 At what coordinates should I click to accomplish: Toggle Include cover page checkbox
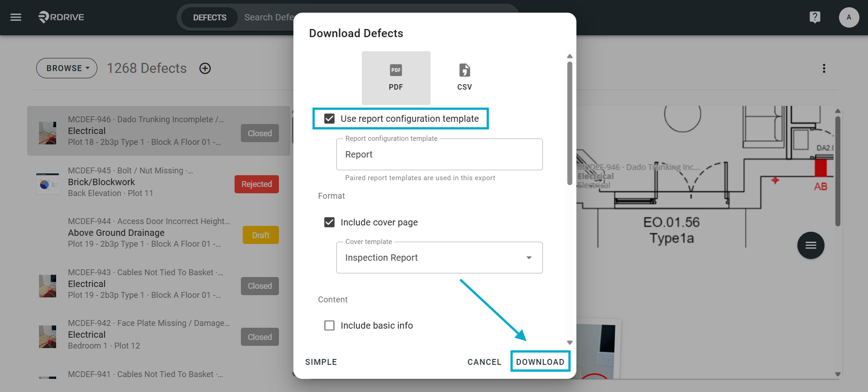click(x=330, y=222)
